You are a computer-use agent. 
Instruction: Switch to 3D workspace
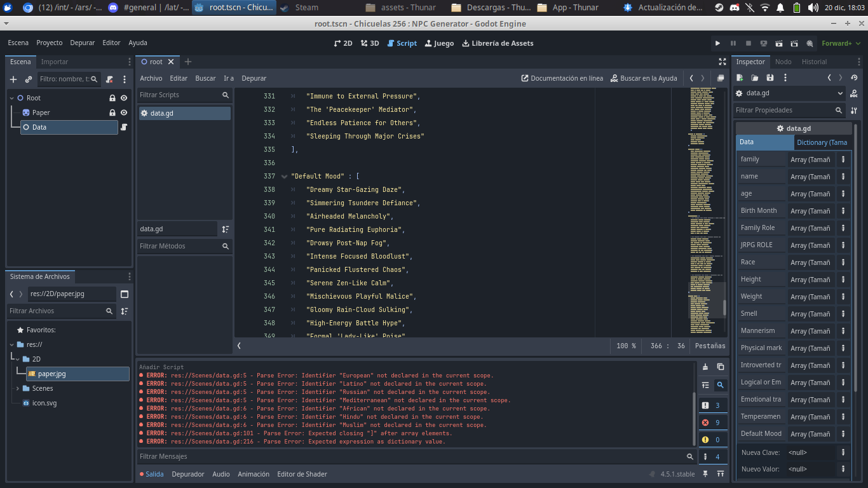tap(370, 43)
